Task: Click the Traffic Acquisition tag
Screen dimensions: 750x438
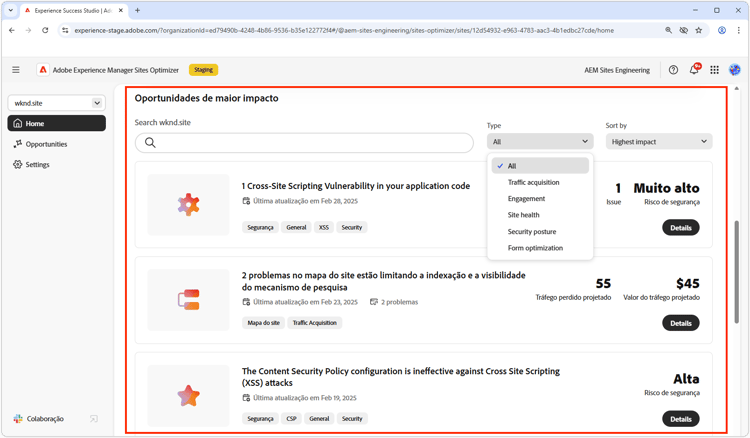Action: tap(315, 323)
